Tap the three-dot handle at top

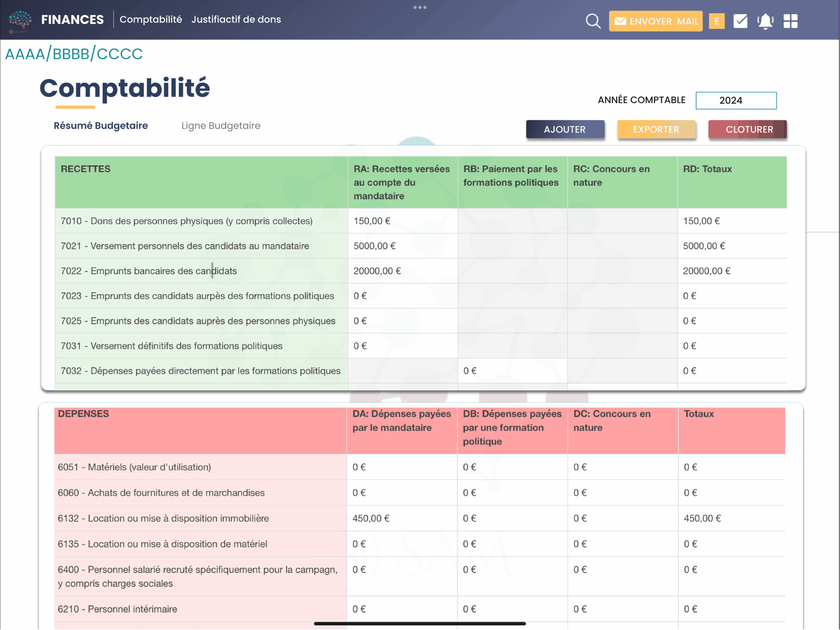pyautogui.click(x=420, y=7)
